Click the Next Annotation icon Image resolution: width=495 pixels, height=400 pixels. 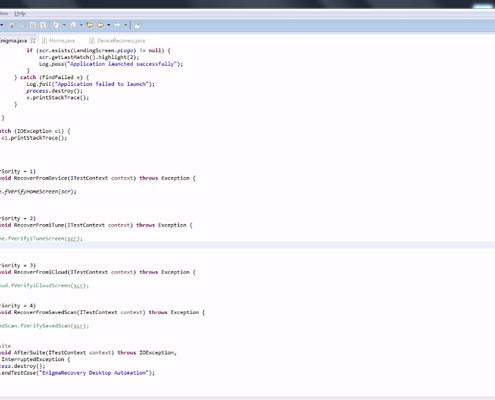[56, 25]
